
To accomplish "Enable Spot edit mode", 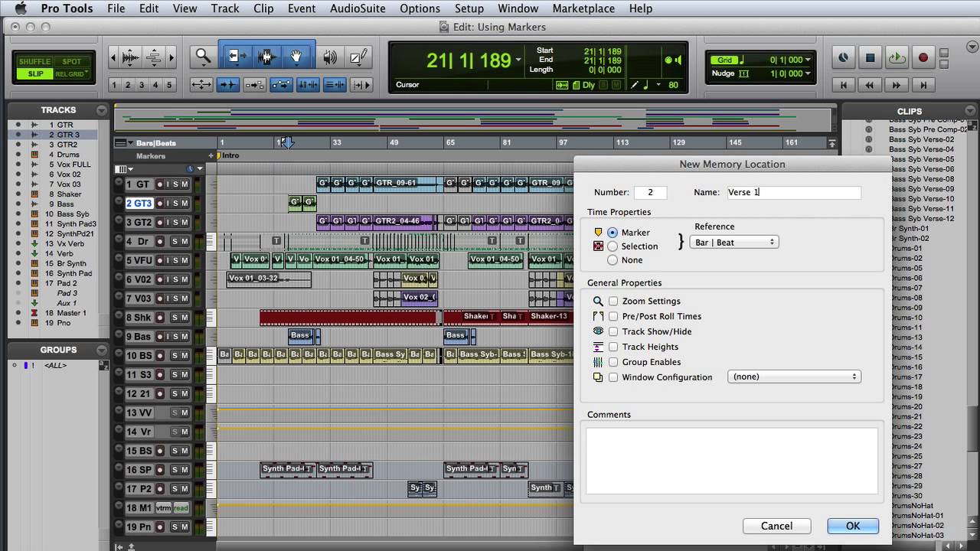I will click(71, 61).
